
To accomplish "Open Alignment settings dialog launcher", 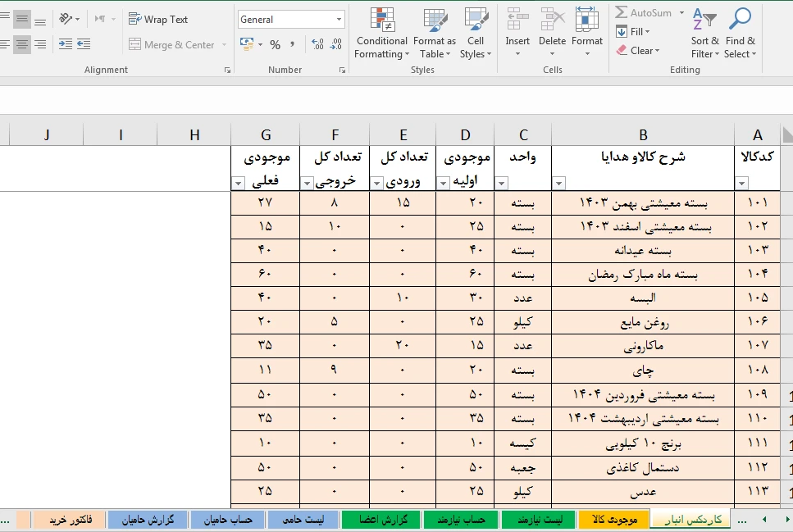I will pos(227,70).
